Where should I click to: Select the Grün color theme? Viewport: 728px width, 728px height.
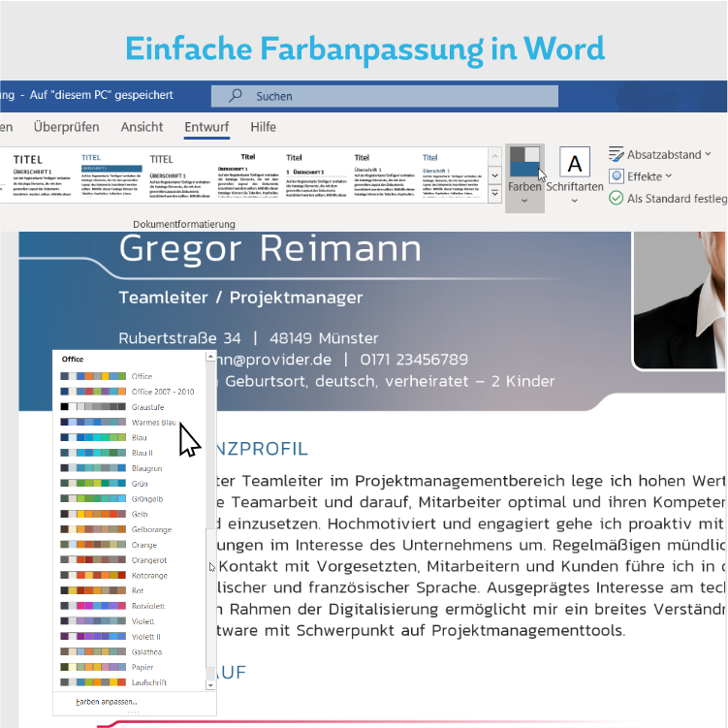(x=128, y=484)
